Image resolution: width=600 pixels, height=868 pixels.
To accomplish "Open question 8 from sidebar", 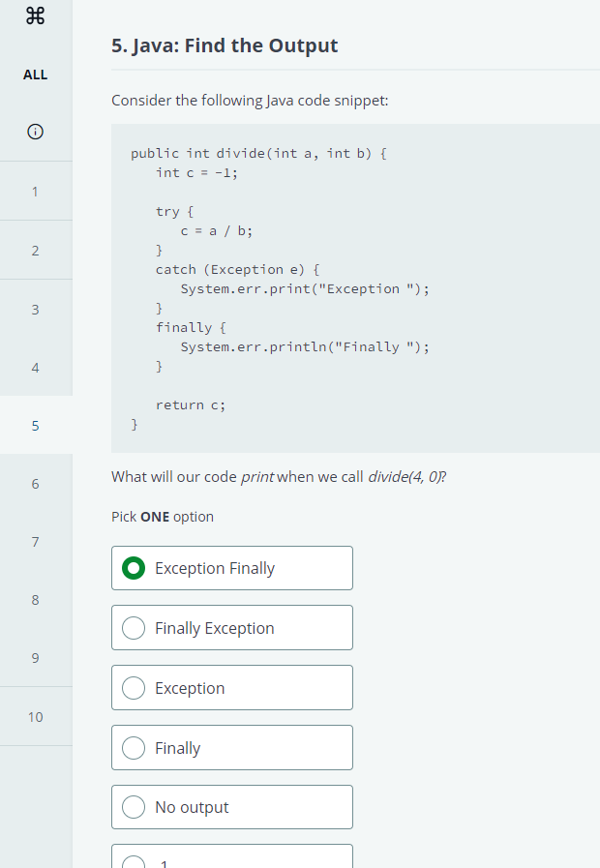I will (x=36, y=600).
